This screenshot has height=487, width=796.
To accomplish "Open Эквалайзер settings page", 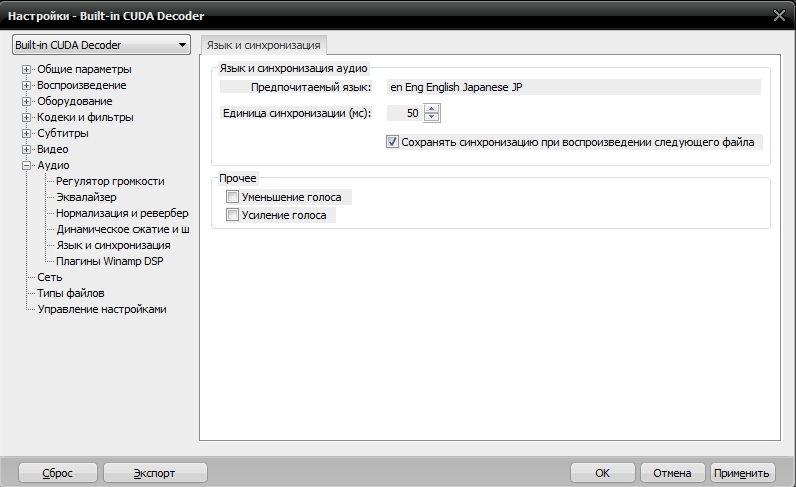I will coord(86,197).
